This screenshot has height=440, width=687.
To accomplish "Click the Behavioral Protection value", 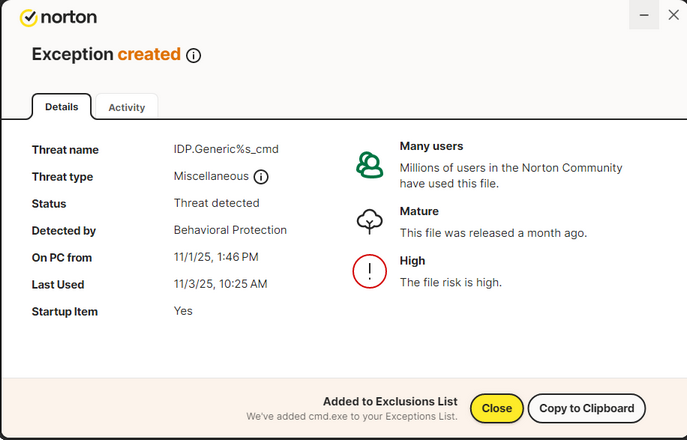I will pos(230,230).
